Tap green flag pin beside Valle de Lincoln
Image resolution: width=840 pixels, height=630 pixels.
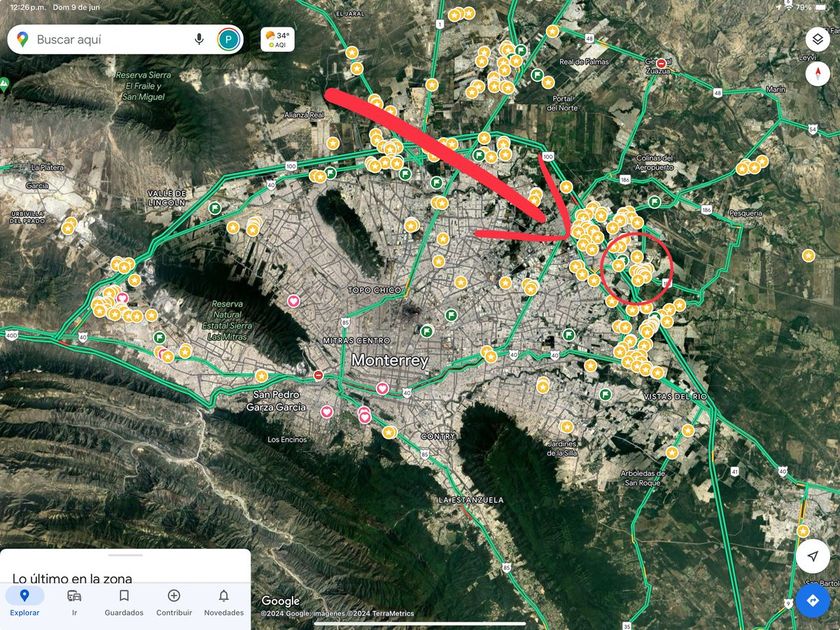coord(215,207)
